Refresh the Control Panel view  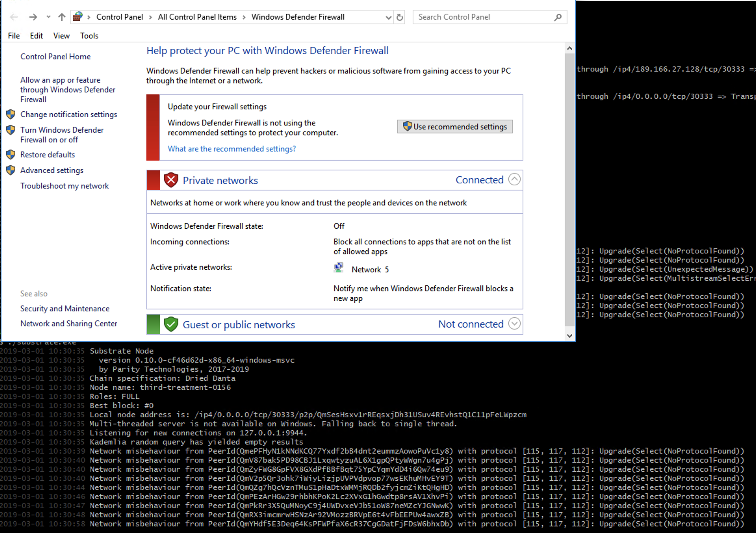[x=400, y=17]
